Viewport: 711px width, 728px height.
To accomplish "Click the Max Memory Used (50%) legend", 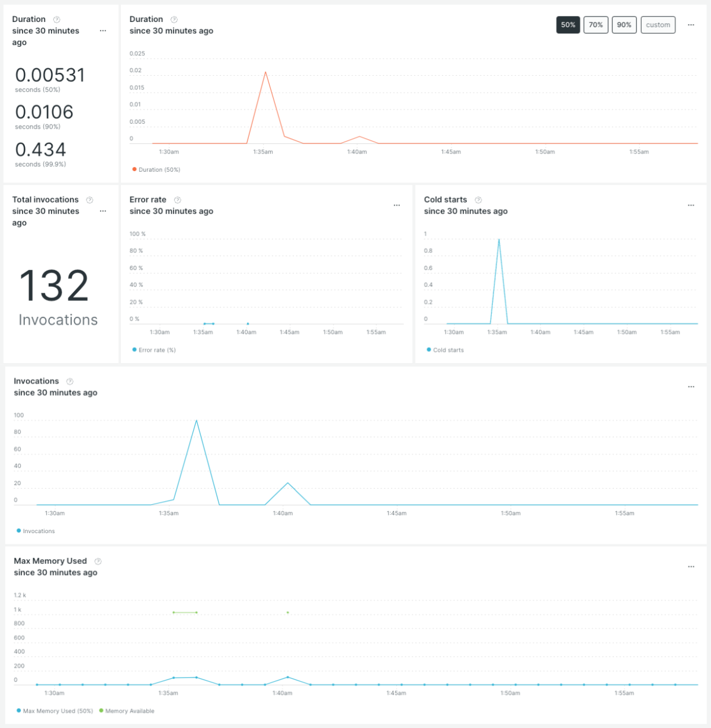I will tap(55, 711).
